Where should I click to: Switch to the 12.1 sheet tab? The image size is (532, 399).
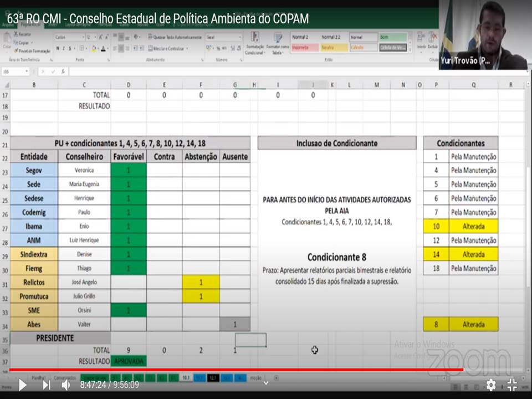point(213,377)
